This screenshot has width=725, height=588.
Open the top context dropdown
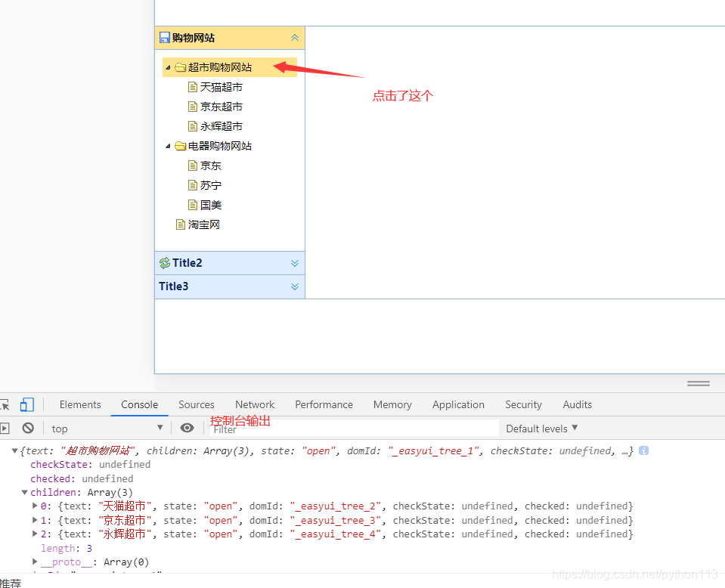pos(107,429)
